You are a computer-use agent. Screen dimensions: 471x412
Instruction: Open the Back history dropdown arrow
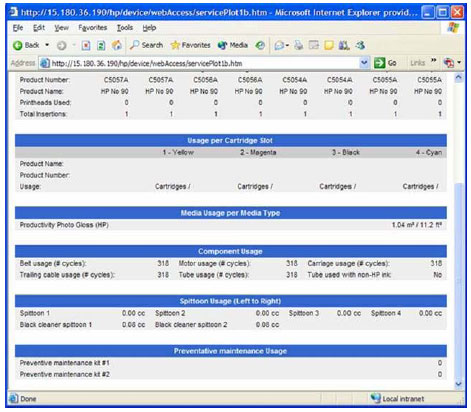tap(47, 45)
